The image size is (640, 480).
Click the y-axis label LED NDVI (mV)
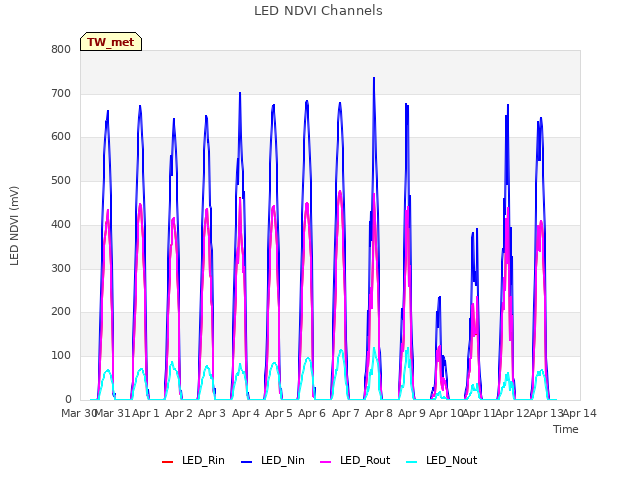tap(14, 226)
